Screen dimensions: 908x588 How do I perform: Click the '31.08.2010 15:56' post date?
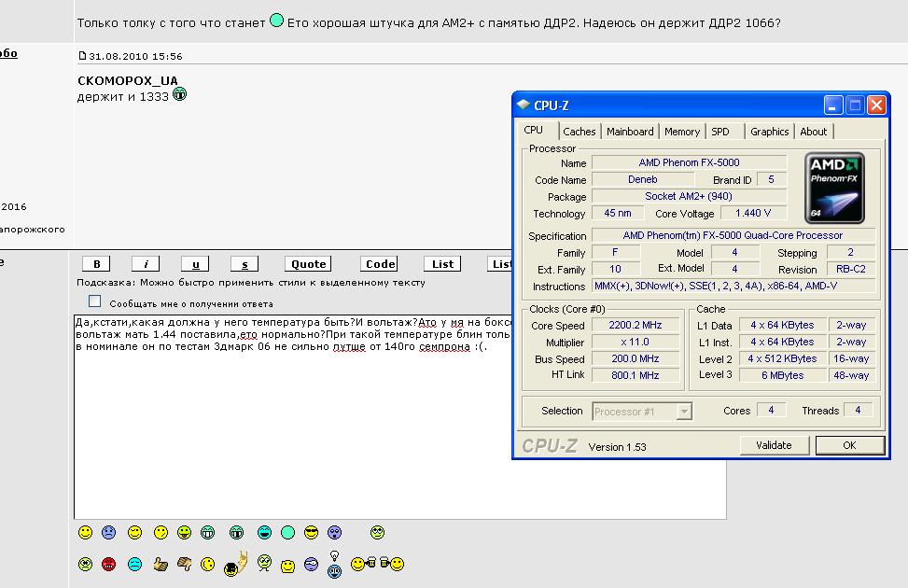135,56
